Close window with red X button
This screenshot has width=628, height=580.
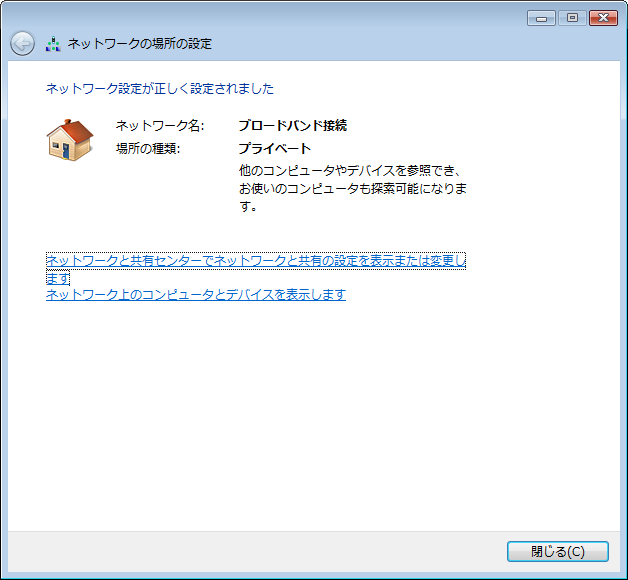[603, 18]
